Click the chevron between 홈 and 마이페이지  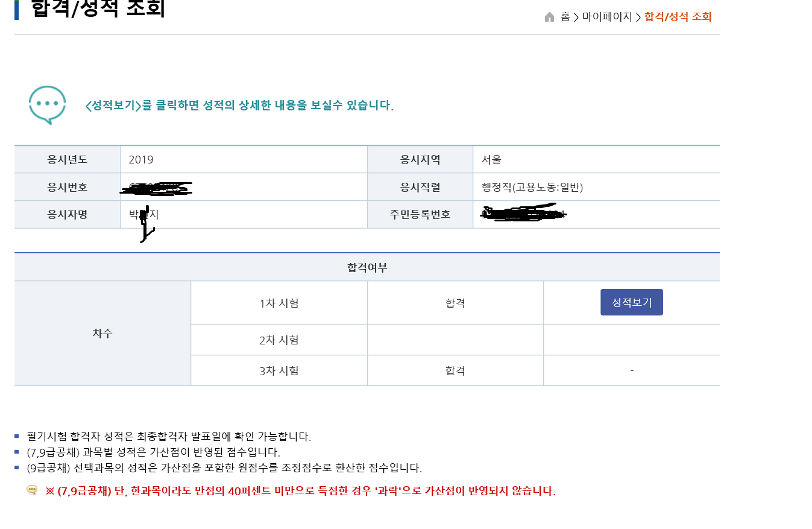pyautogui.click(x=576, y=17)
